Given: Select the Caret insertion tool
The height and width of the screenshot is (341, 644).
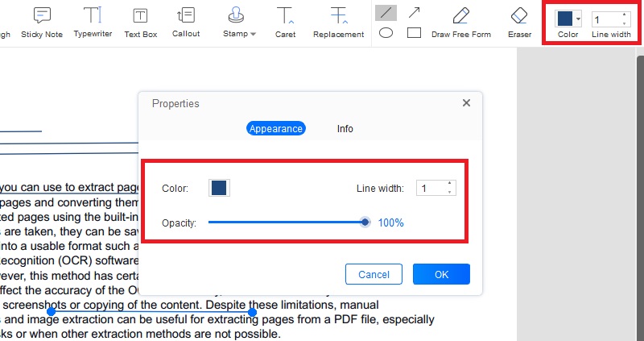Looking at the screenshot, I should pos(285,23).
